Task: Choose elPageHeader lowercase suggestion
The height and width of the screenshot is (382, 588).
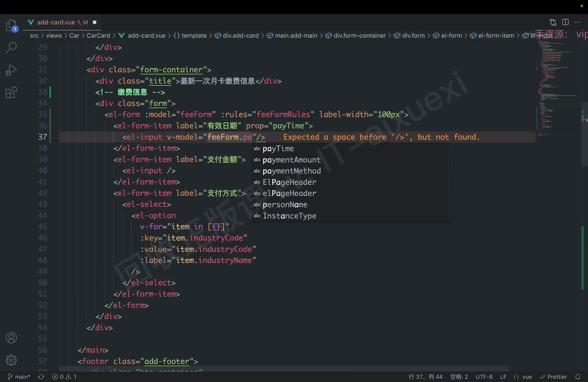Action: (x=352, y=193)
